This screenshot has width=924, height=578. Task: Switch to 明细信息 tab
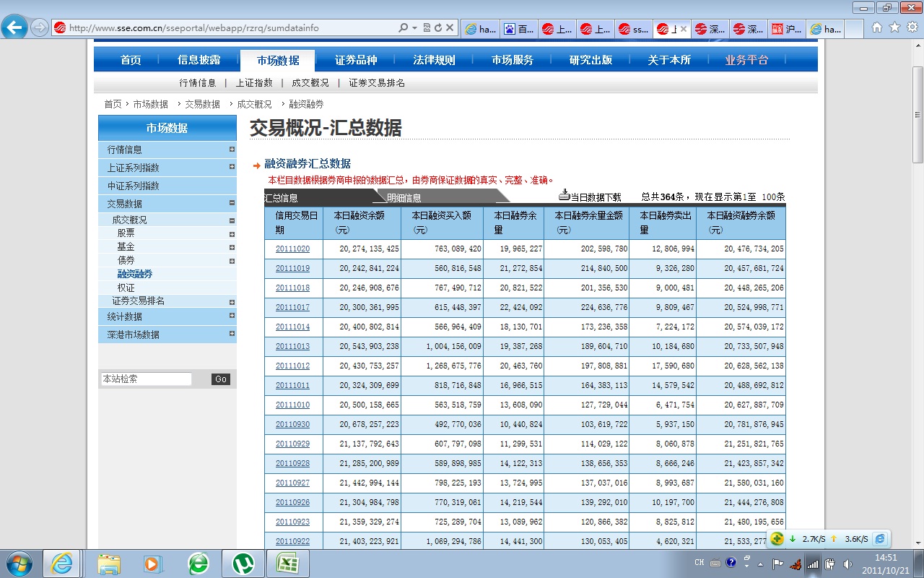(x=404, y=197)
